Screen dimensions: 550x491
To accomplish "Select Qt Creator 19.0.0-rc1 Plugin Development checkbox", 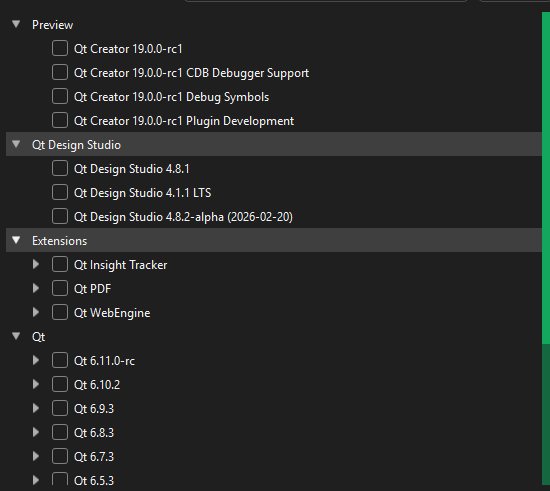I will (60, 120).
